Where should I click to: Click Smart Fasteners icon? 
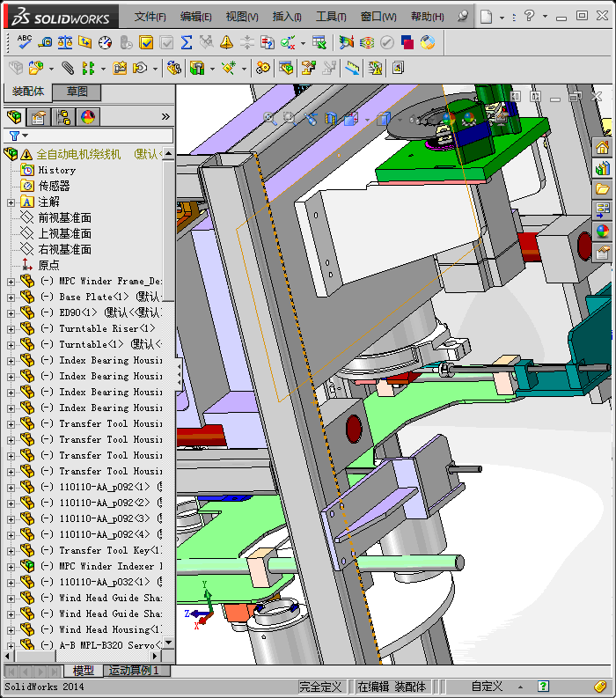pyautogui.click(x=120, y=68)
